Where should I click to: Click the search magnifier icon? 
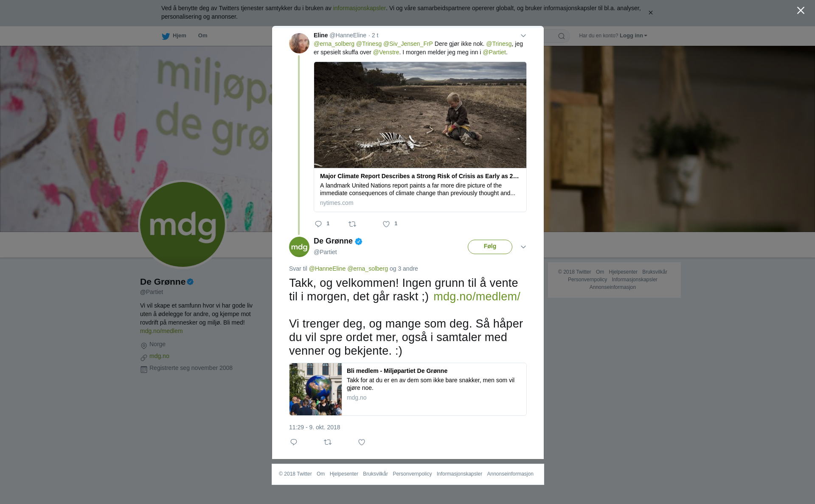(562, 36)
